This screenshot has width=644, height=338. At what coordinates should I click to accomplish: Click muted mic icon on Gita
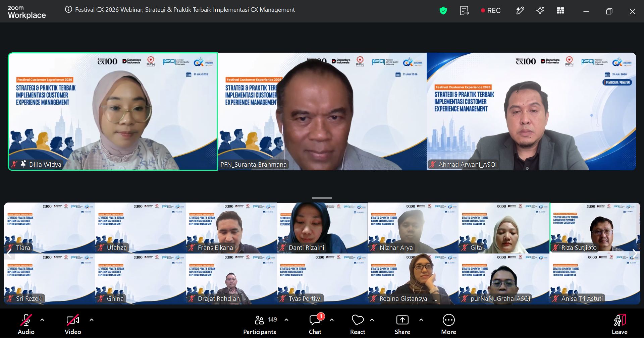(x=465, y=247)
